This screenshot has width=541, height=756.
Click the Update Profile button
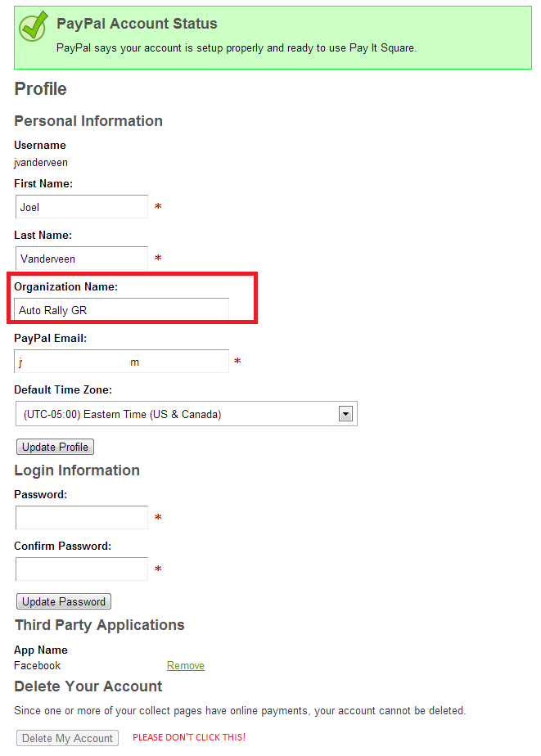click(54, 446)
